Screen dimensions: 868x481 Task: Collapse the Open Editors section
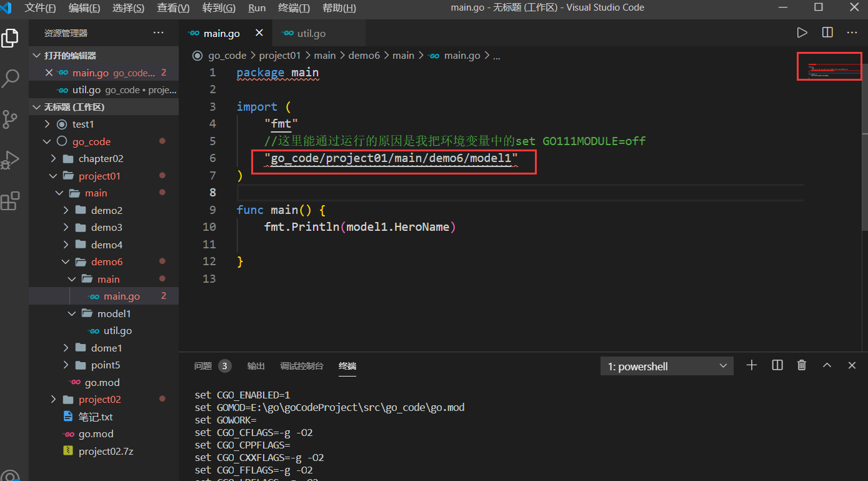tap(104, 56)
